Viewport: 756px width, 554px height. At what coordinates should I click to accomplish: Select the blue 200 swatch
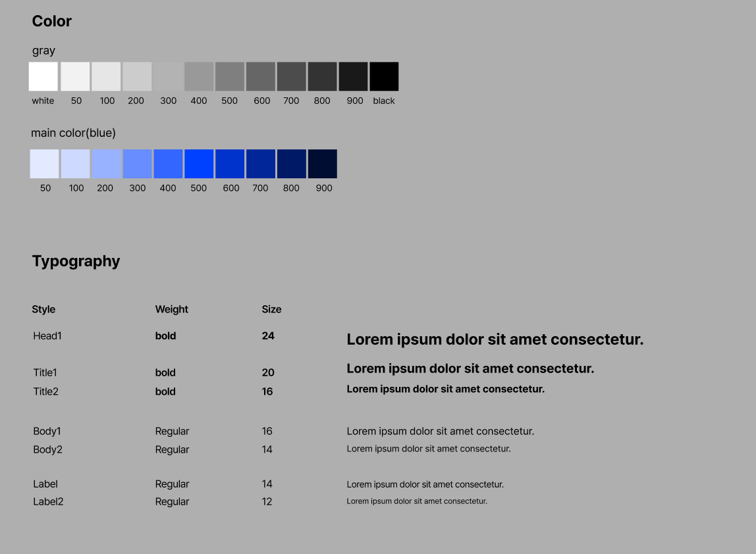(106, 164)
